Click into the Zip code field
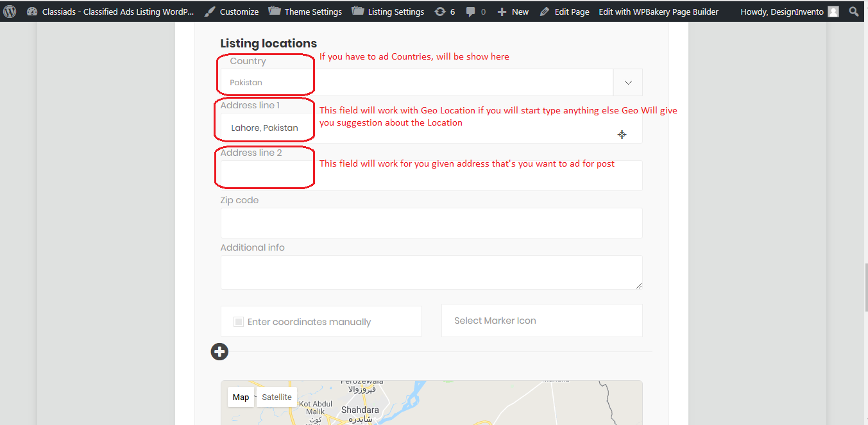 (x=431, y=222)
